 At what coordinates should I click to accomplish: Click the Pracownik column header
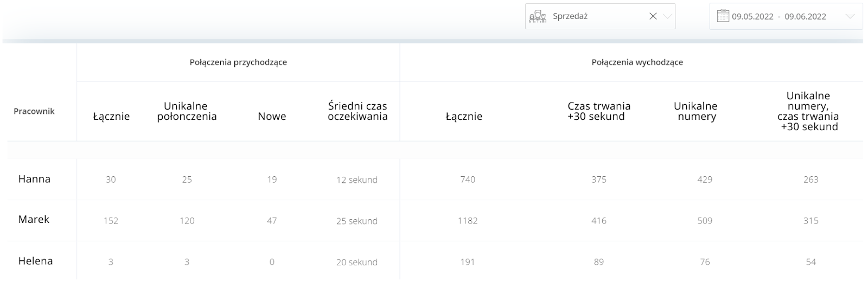[x=34, y=111]
